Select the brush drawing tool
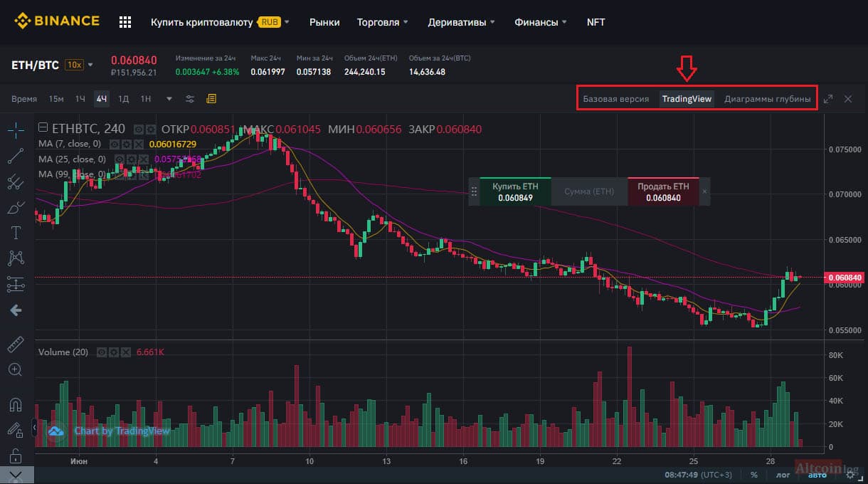 [16, 207]
